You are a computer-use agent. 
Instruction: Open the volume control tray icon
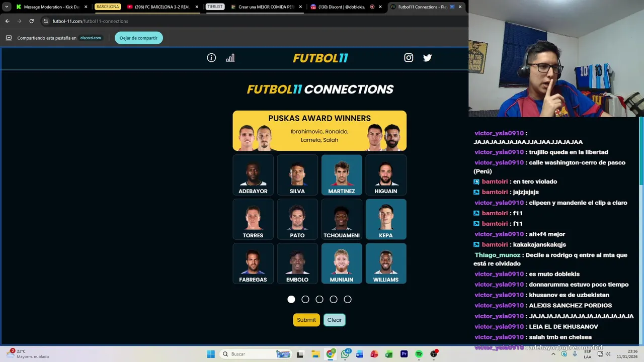(608, 354)
